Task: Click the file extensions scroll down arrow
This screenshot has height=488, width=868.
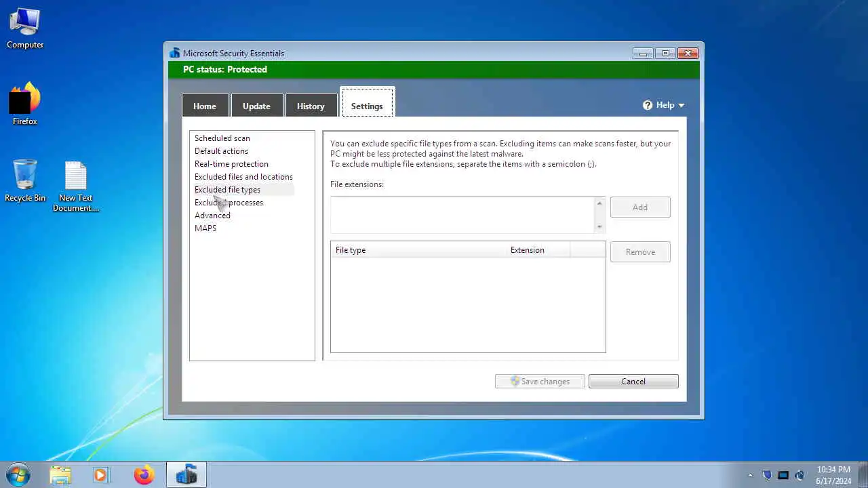Action: pyautogui.click(x=599, y=226)
